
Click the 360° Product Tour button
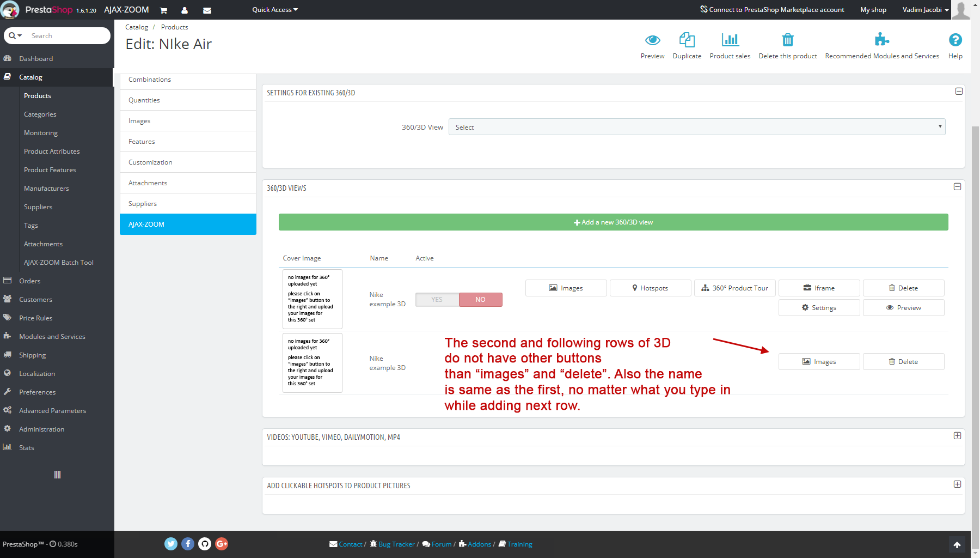(x=735, y=288)
